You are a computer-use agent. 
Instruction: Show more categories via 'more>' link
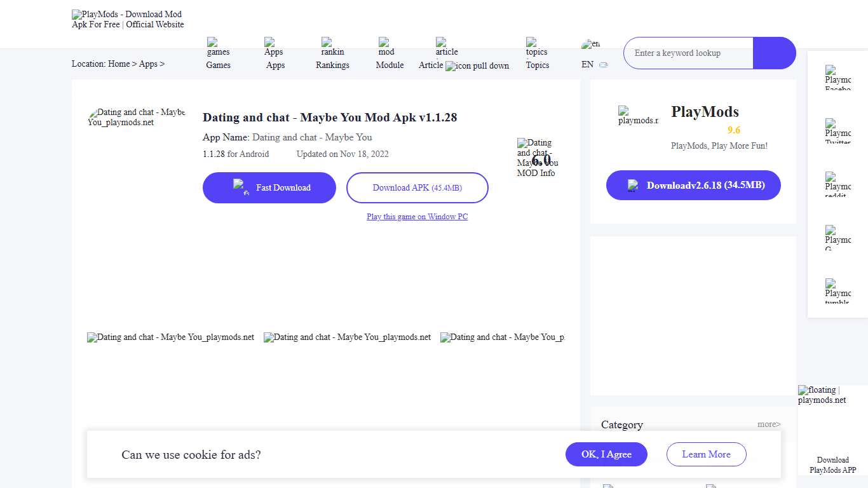click(x=768, y=424)
